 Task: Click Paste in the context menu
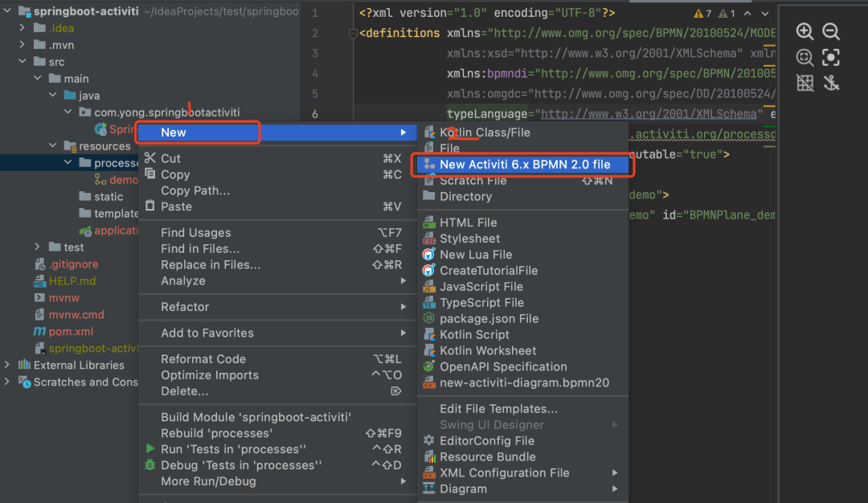point(276,207)
